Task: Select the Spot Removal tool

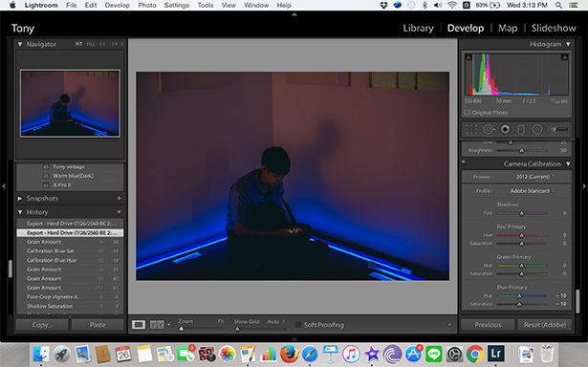Action: 489,129
